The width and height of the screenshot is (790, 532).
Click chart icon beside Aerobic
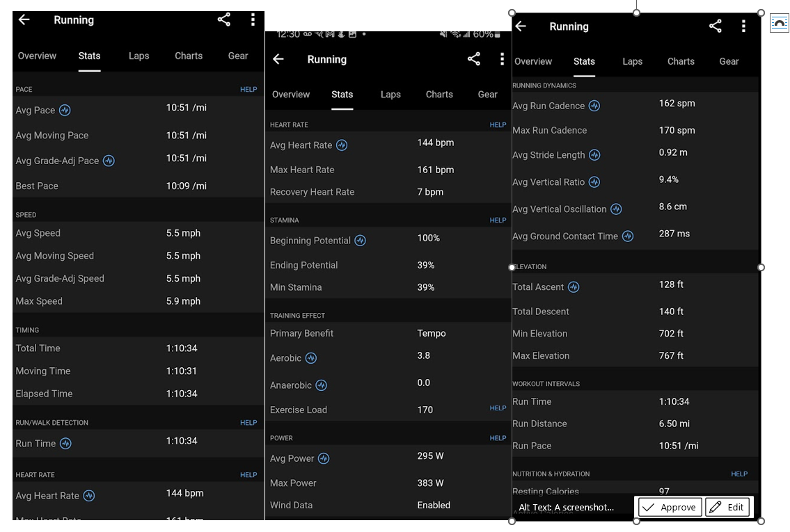tap(311, 358)
